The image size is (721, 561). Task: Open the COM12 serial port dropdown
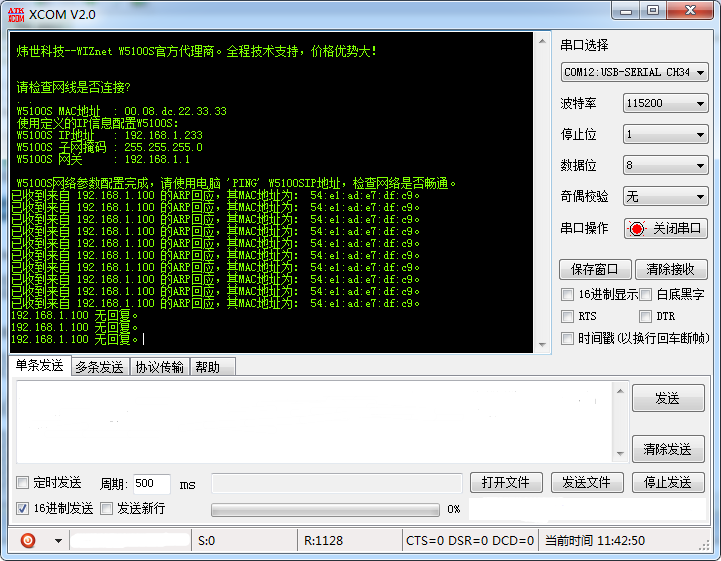[635, 72]
